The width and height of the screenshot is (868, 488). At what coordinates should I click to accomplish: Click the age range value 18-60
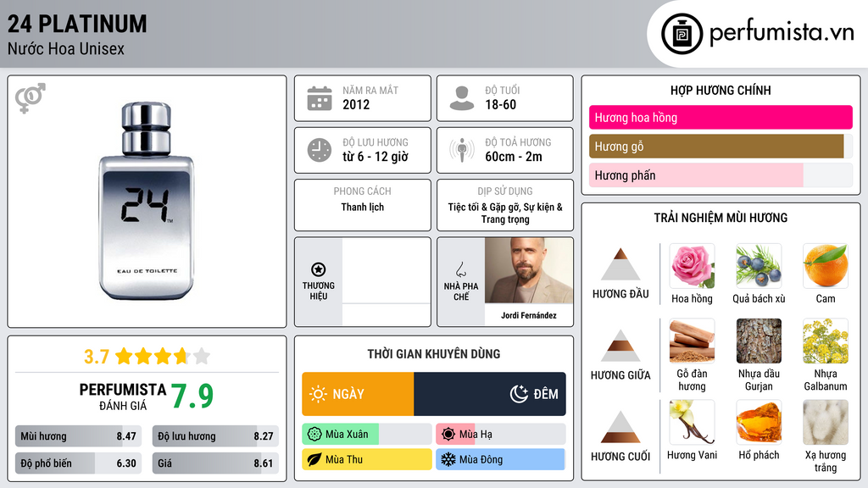click(500, 104)
